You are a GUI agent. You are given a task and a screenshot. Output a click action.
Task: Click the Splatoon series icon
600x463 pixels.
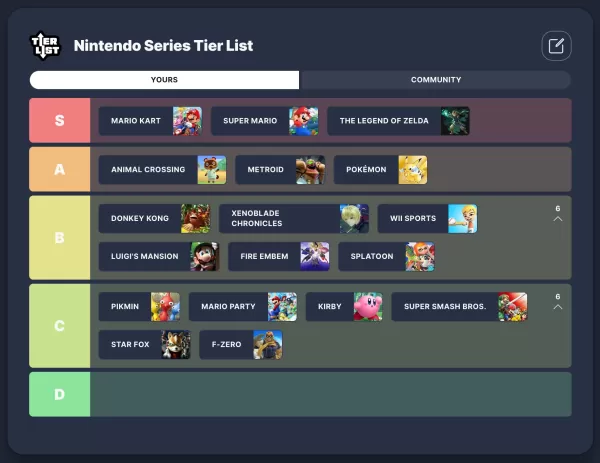(x=420, y=257)
